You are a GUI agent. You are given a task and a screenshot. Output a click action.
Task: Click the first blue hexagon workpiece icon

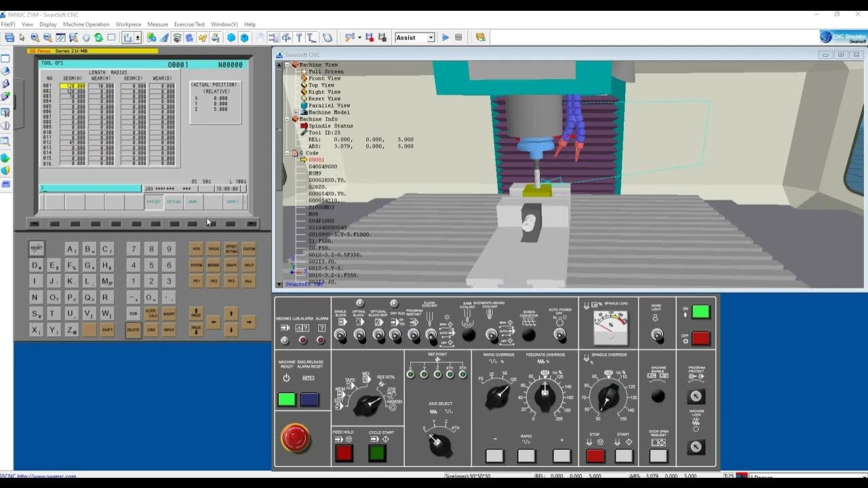tap(231, 38)
